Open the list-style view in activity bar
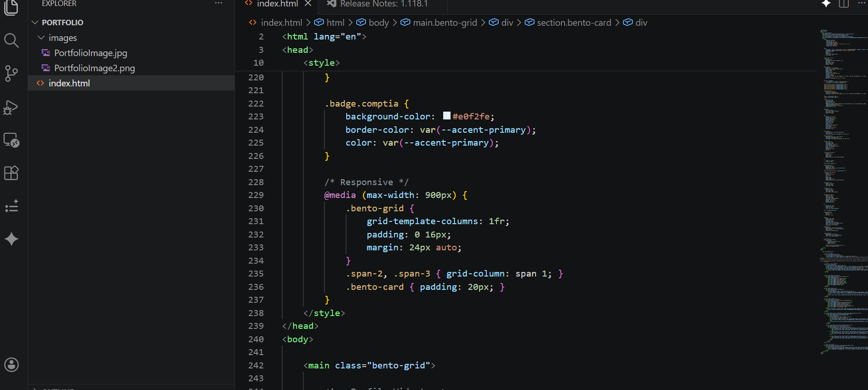 [11, 206]
